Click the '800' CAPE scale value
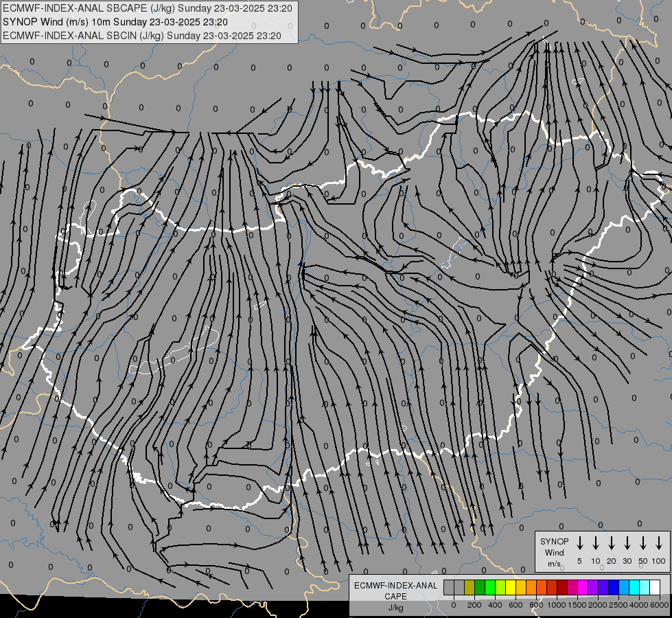Screen dimensions: 672x618 pyautogui.click(x=536, y=605)
